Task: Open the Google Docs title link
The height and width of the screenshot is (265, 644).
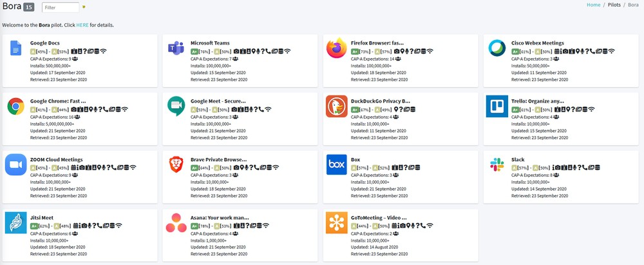Action: coord(45,43)
